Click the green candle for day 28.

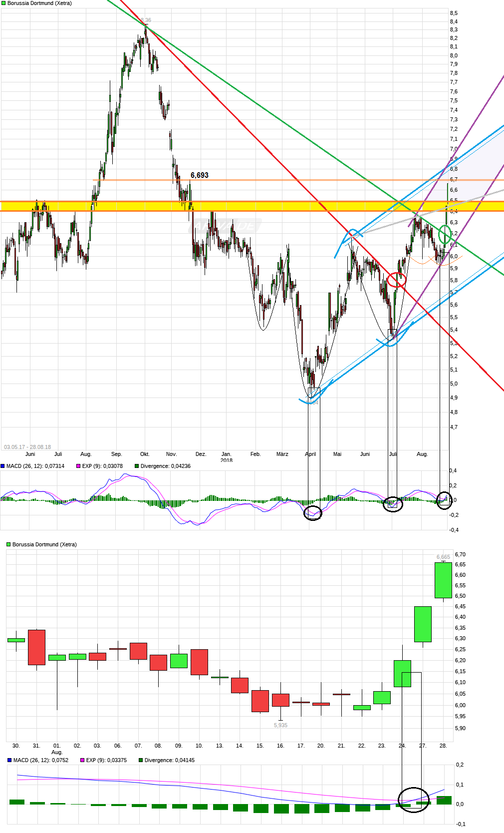pyautogui.click(x=443, y=580)
